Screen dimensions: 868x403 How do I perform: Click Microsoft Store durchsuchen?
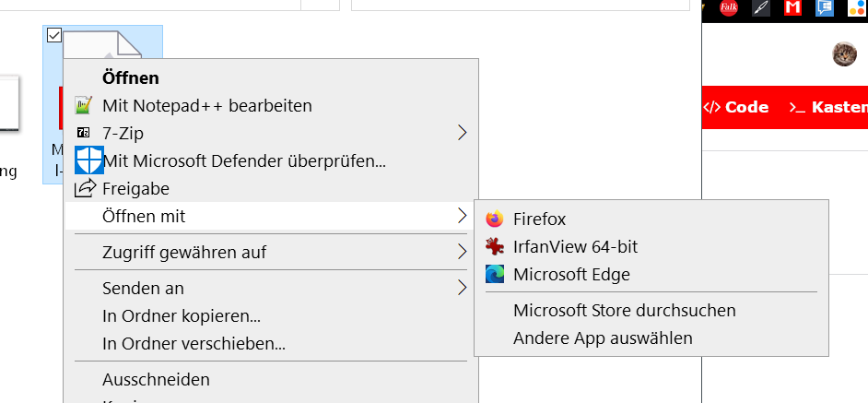(x=625, y=311)
